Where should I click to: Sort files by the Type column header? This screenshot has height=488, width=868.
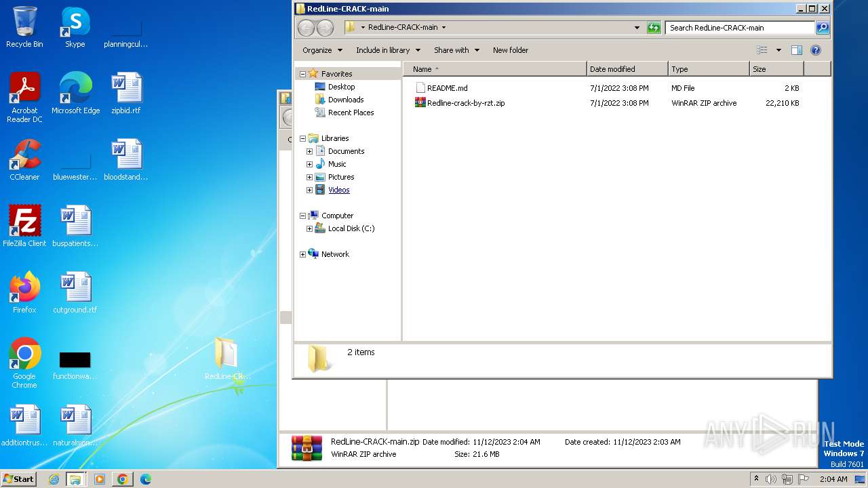coord(709,69)
